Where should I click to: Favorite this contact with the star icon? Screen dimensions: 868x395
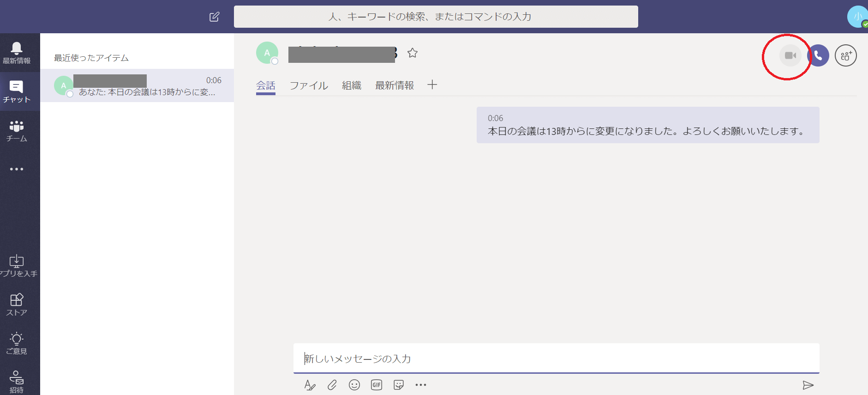tap(413, 53)
